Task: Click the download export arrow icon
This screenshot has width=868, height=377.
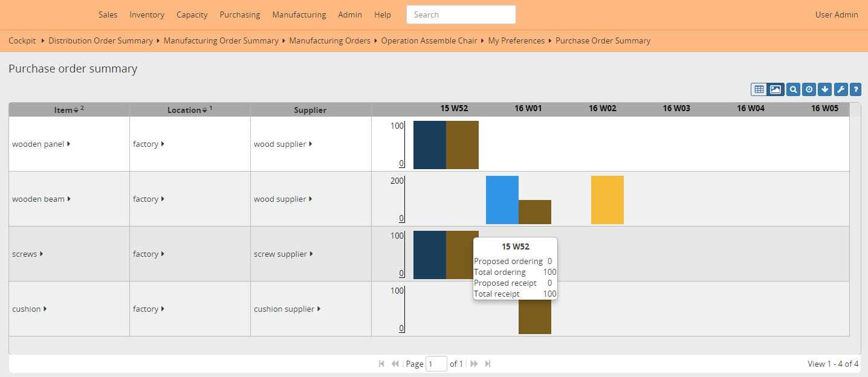Action: (x=824, y=89)
